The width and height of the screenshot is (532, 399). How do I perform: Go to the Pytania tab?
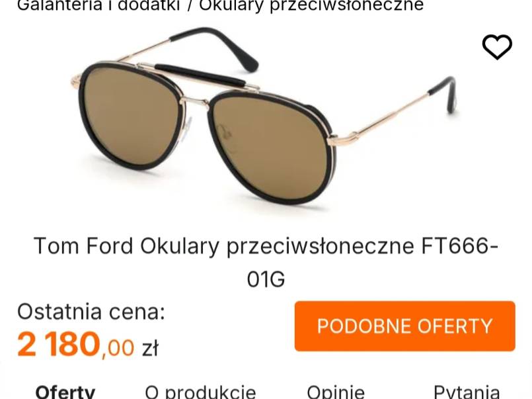tap(467, 392)
